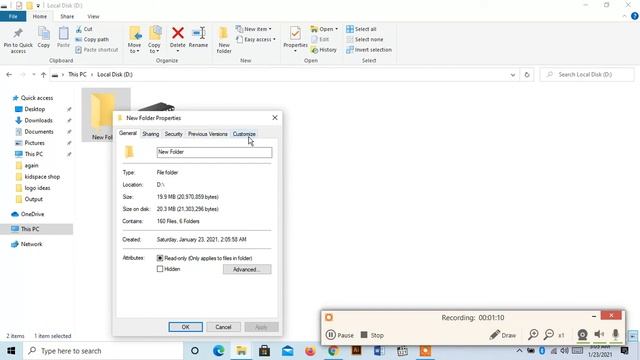Click the Advanced... button
Screen dimensions: 640x360
pyautogui.click(x=247, y=269)
